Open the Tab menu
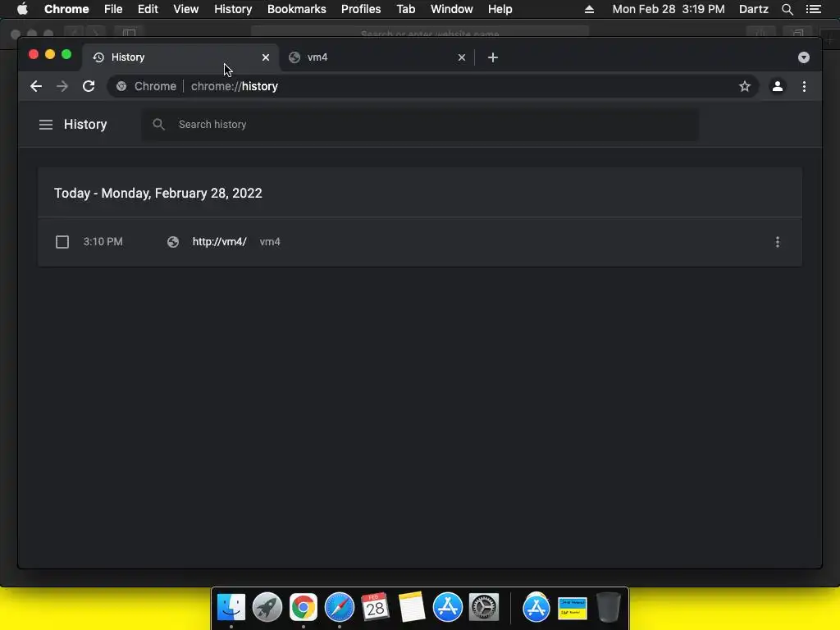This screenshot has height=630, width=840. point(405,9)
